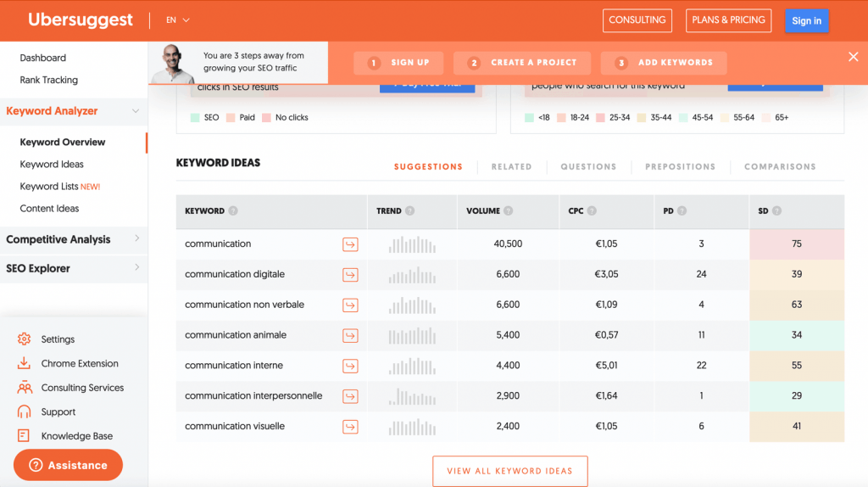The width and height of the screenshot is (868, 487).
Task: Open Keyword Overview in sidebar
Action: (x=63, y=143)
